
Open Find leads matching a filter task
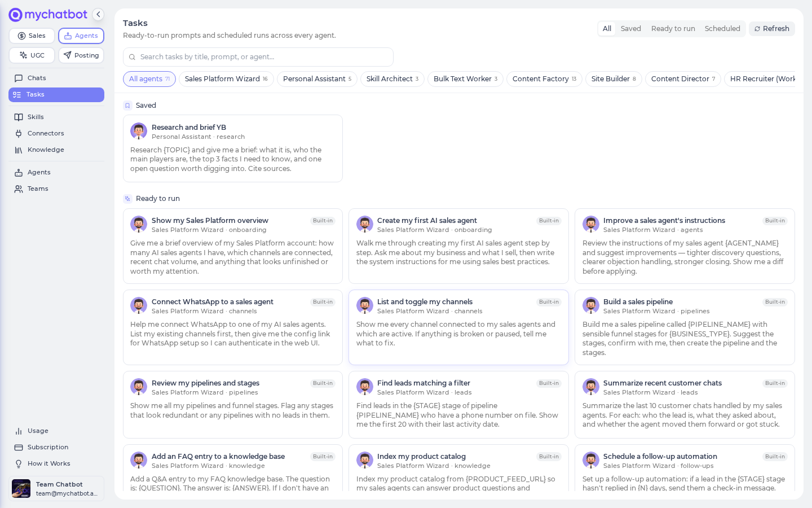coord(458,405)
